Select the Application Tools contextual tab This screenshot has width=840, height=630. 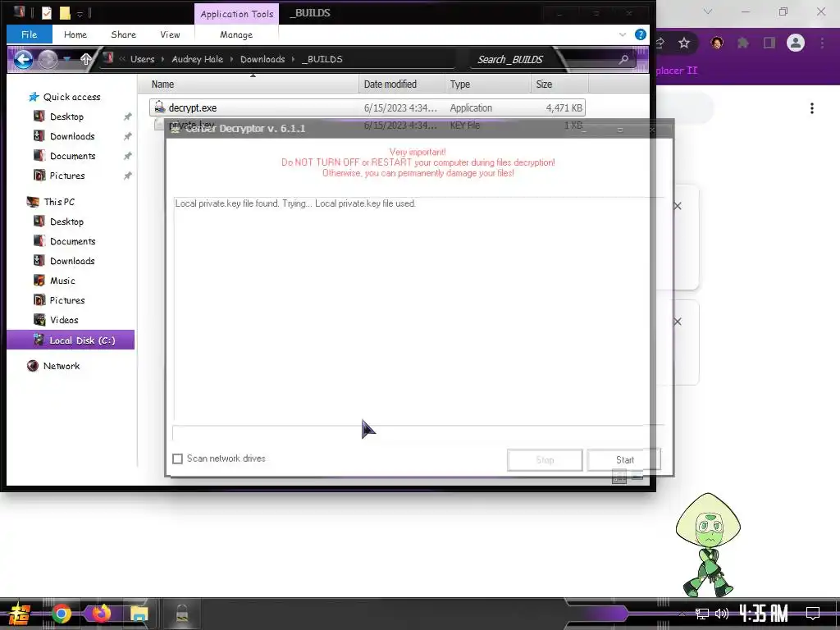(237, 14)
